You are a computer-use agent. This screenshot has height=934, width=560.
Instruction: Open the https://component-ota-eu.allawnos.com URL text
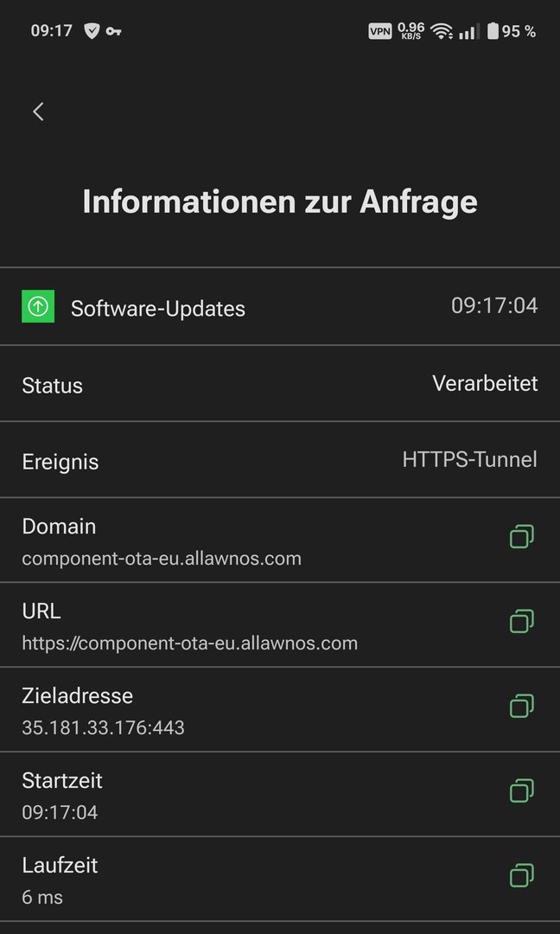point(189,643)
